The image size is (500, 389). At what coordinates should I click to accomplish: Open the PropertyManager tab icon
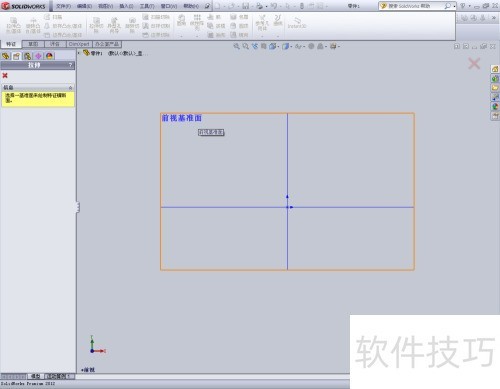[17, 56]
